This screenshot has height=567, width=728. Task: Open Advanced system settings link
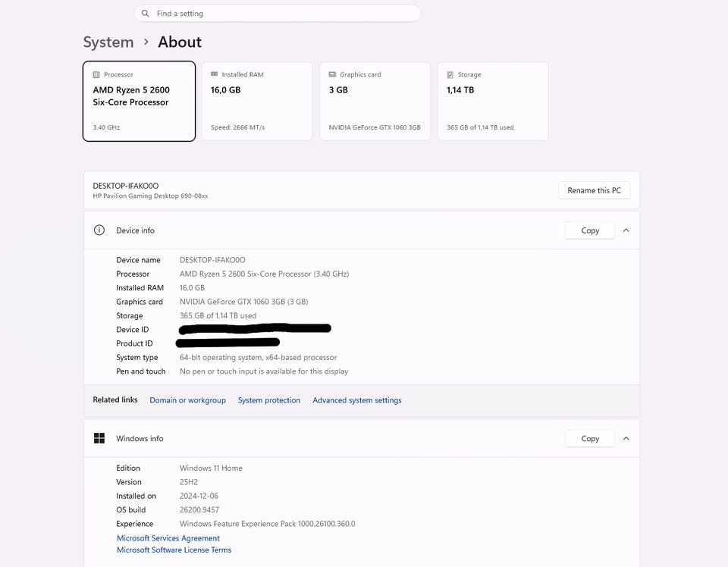click(357, 400)
